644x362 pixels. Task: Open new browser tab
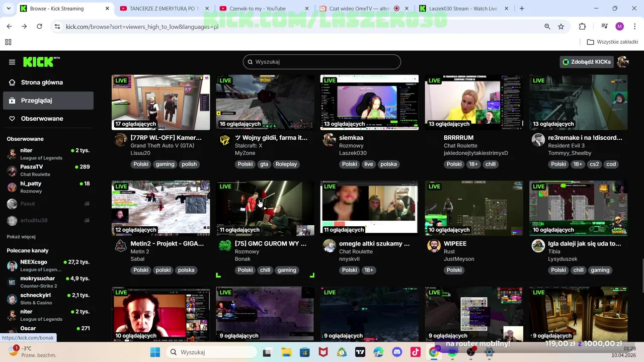point(522,9)
